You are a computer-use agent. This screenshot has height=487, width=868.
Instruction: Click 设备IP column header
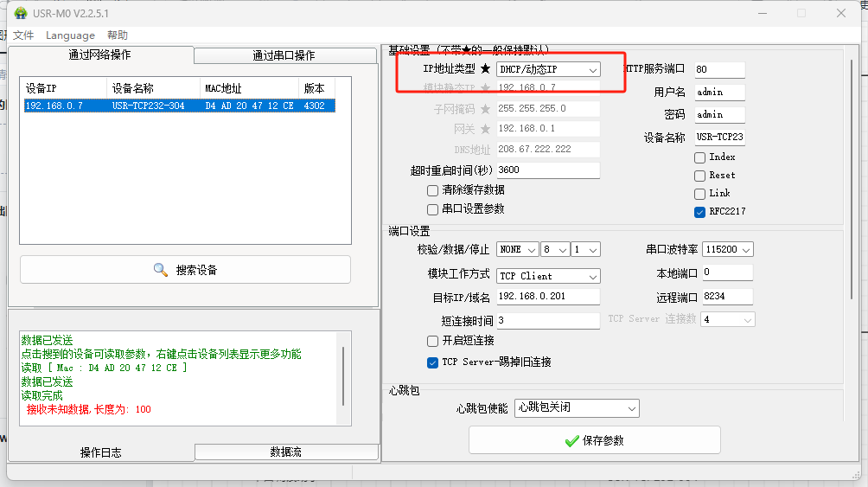click(64, 88)
